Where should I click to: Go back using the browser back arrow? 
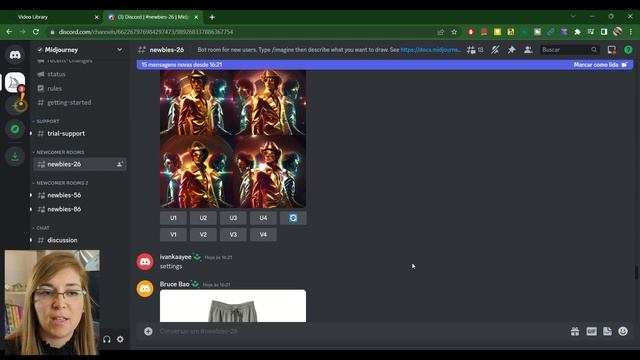9,32
